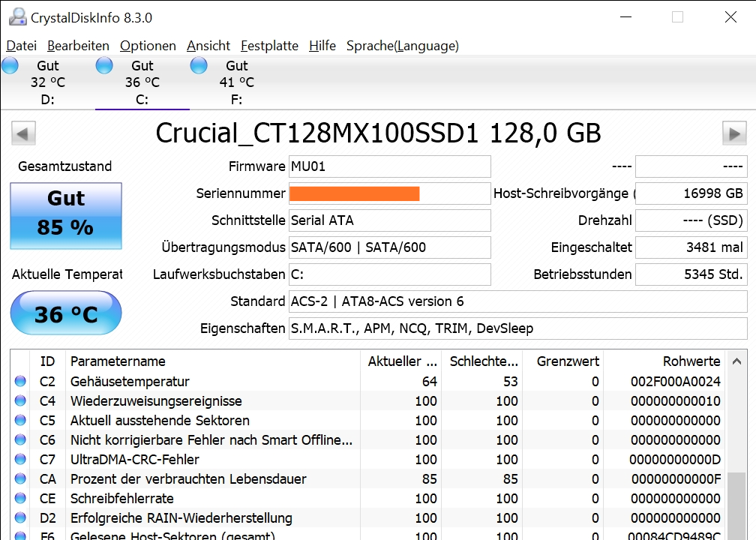Viewport: 756px width, 540px height.
Task: Open the Optionen menu
Action: pyautogui.click(x=148, y=46)
